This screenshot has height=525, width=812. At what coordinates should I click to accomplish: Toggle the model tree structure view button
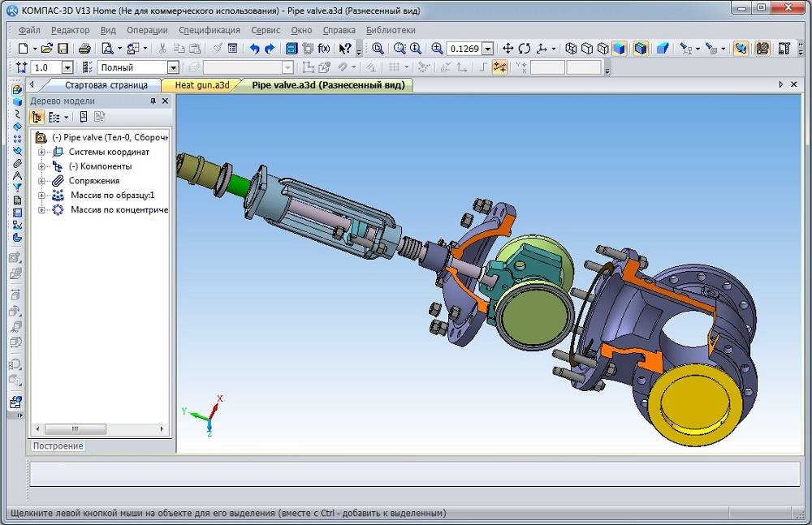(x=37, y=117)
